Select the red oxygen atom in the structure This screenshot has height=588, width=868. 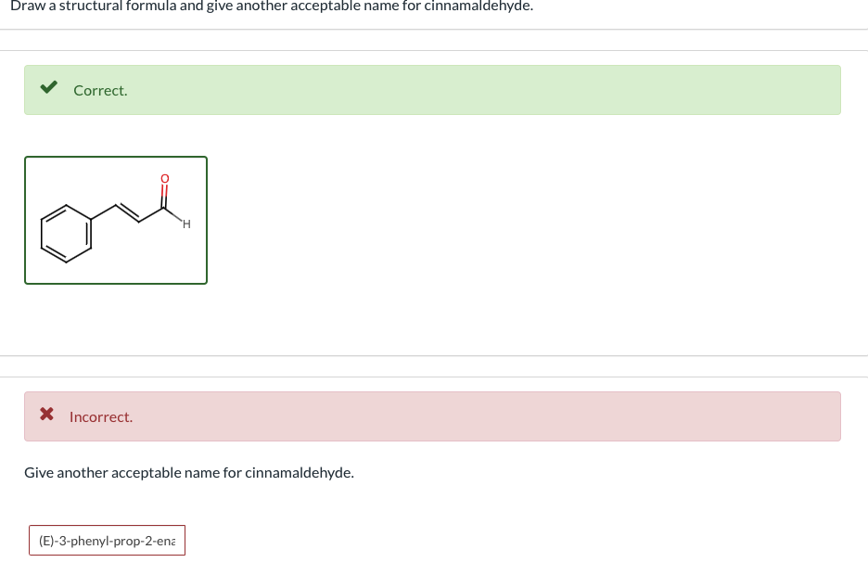164,177
